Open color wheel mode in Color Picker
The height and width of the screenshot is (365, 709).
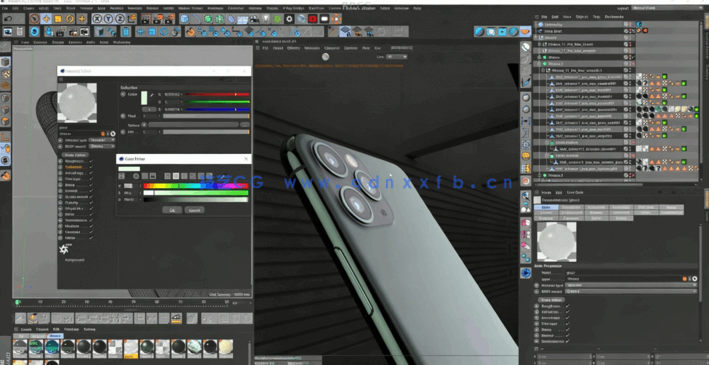click(x=136, y=176)
